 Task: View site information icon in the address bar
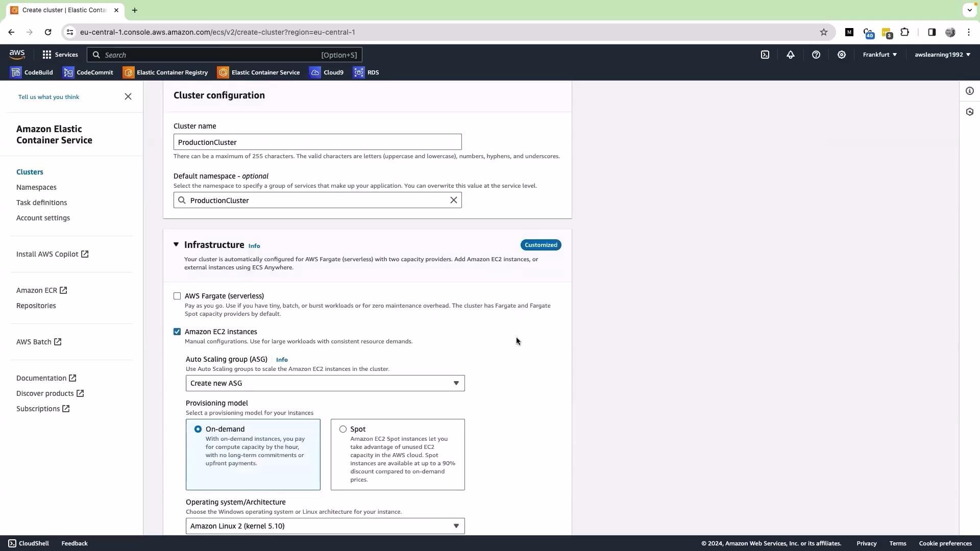point(70,32)
